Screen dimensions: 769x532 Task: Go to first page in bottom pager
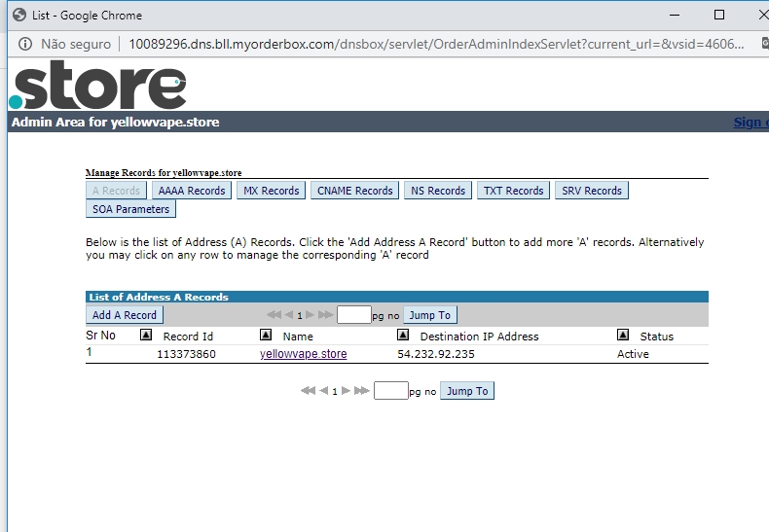[308, 391]
